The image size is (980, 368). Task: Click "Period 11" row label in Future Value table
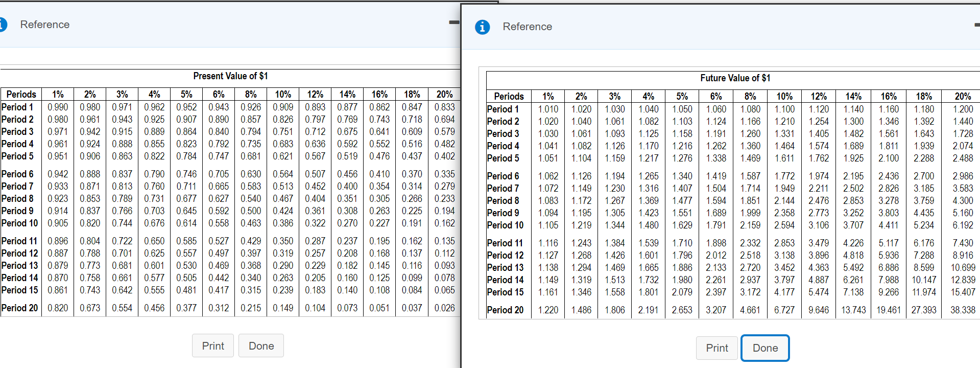(x=505, y=243)
